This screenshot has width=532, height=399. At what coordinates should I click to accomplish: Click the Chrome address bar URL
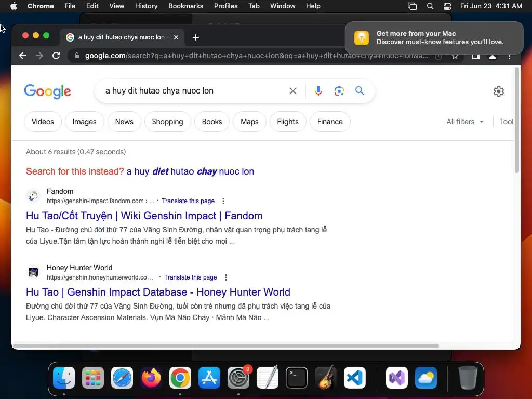(256, 56)
